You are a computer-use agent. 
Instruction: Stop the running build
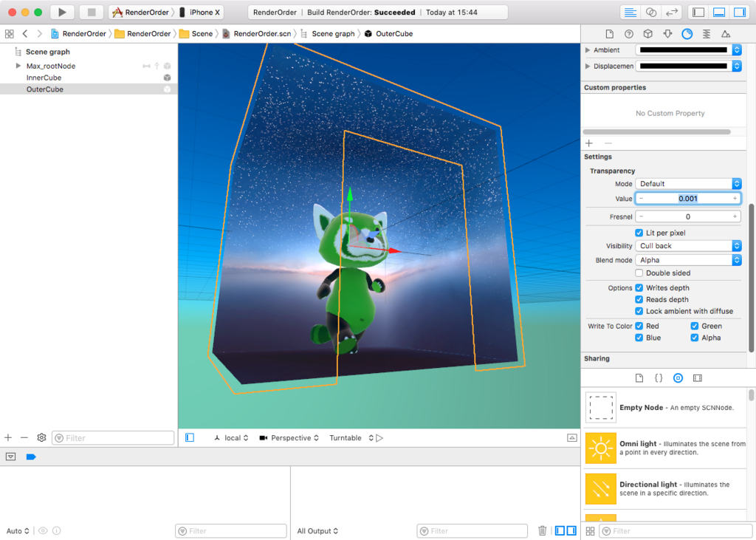[91, 12]
